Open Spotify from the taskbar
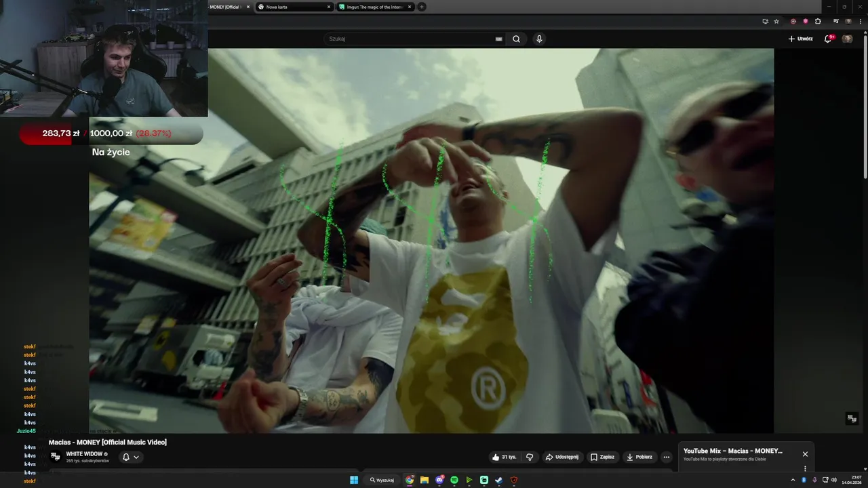This screenshot has width=868, height=488. (454, 480)
